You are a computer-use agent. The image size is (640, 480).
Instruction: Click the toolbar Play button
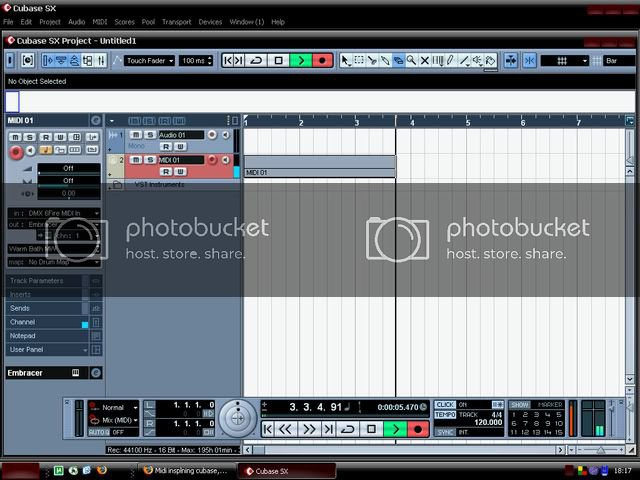301,60
